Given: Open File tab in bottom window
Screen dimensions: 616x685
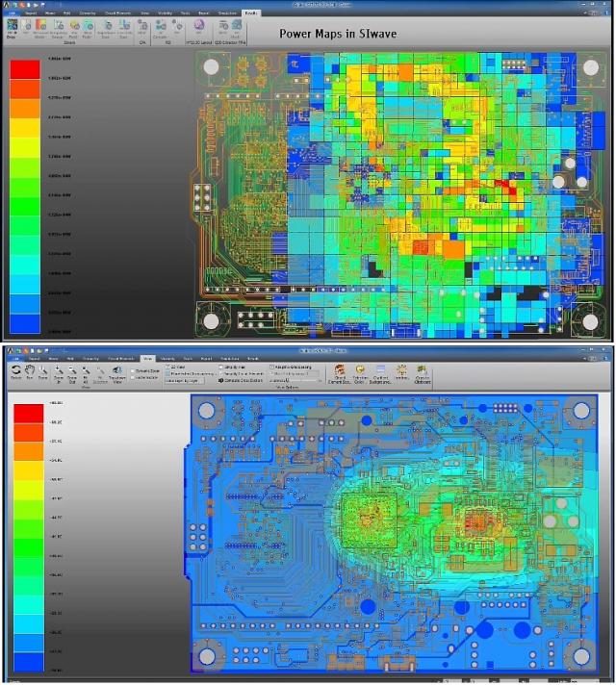Looking at the screenshot, I should [x=14, y=359].
